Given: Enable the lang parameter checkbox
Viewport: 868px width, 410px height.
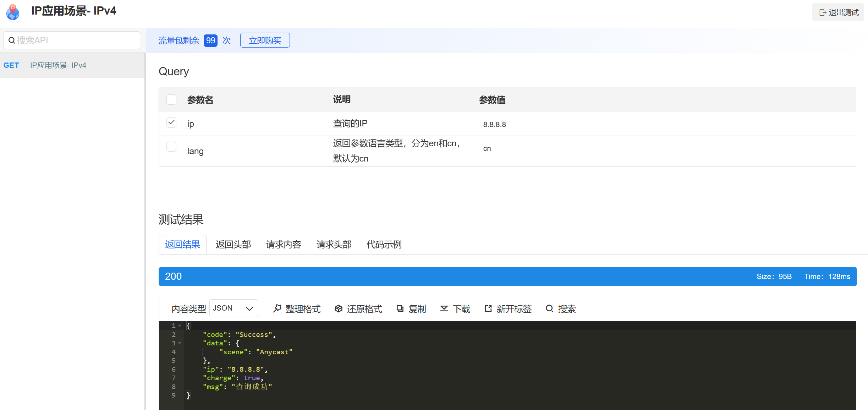Looking at the screenshot, I should point(171,147).
